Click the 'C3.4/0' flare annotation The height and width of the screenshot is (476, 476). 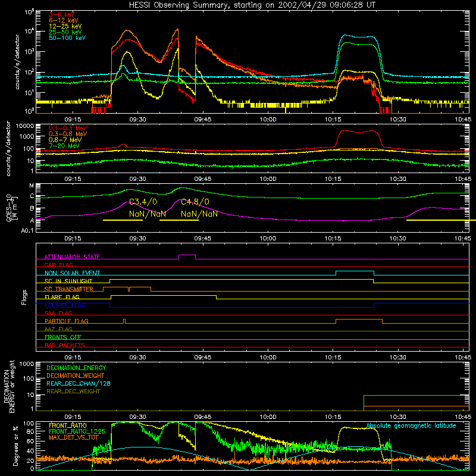[143, 202]
